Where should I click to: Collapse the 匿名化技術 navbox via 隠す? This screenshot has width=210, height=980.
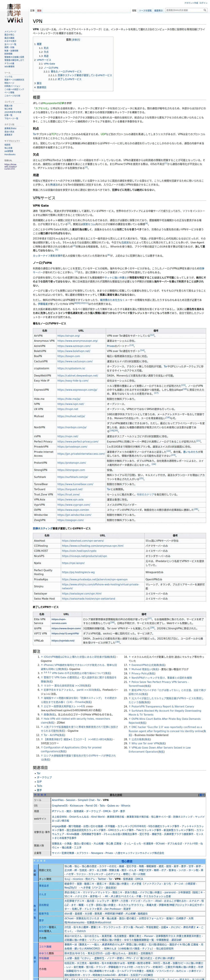[x=202, y=795]
